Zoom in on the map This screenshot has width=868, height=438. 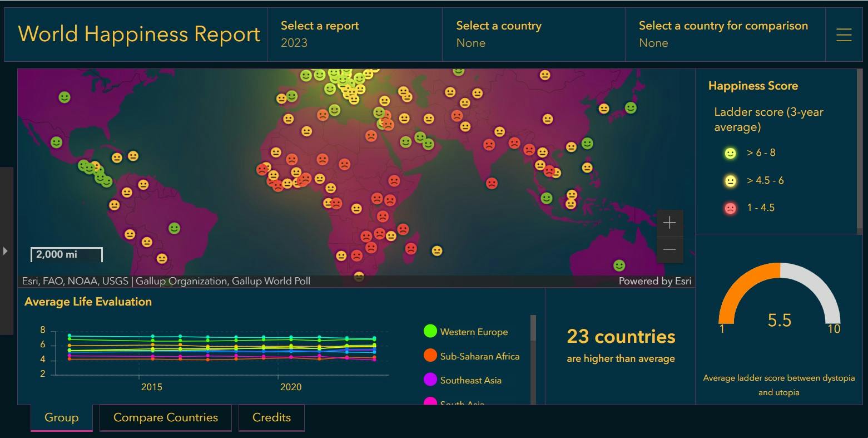(669, 223)
